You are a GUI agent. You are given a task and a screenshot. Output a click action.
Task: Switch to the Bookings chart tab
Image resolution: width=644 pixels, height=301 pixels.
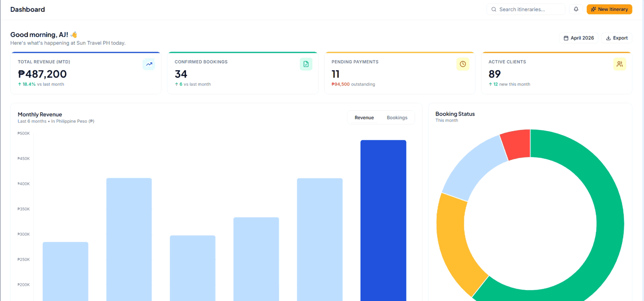[x=397, y=118]
